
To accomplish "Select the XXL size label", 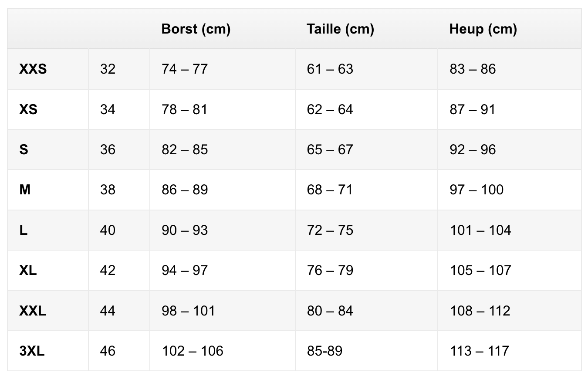I will click(x=33, y=311).
